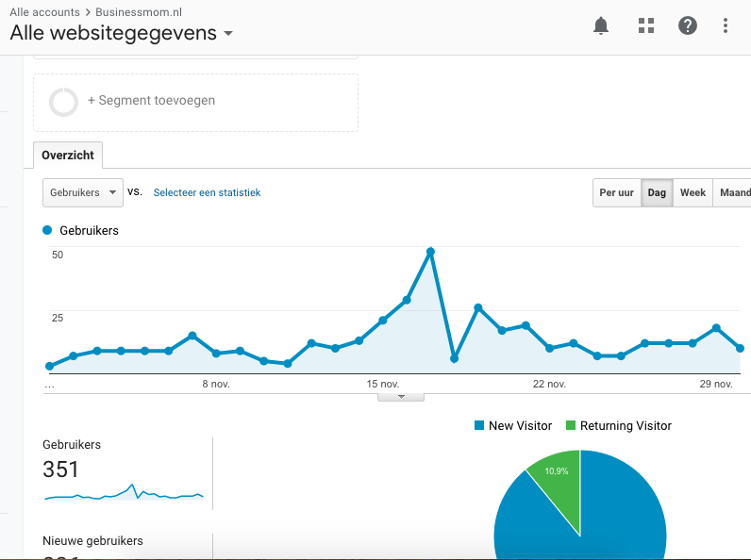Image resolution: width=751 pixels, height=560 pixels.
Task: Click the Returning Visitor legend swatch
Action: pos(571,425)
